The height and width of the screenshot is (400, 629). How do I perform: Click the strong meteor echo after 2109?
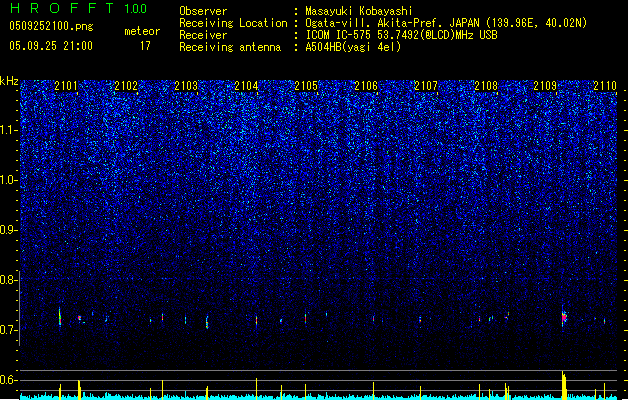(x=564, y=317)
